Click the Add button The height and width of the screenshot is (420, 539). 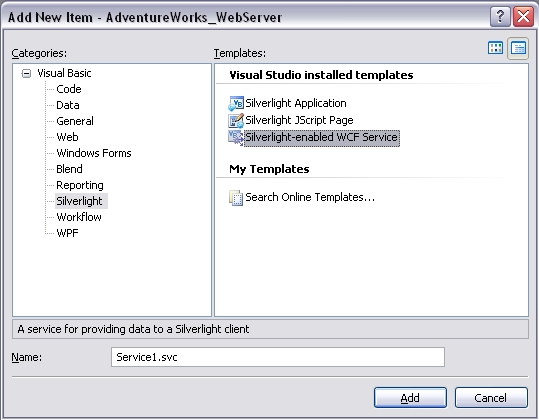410,398
